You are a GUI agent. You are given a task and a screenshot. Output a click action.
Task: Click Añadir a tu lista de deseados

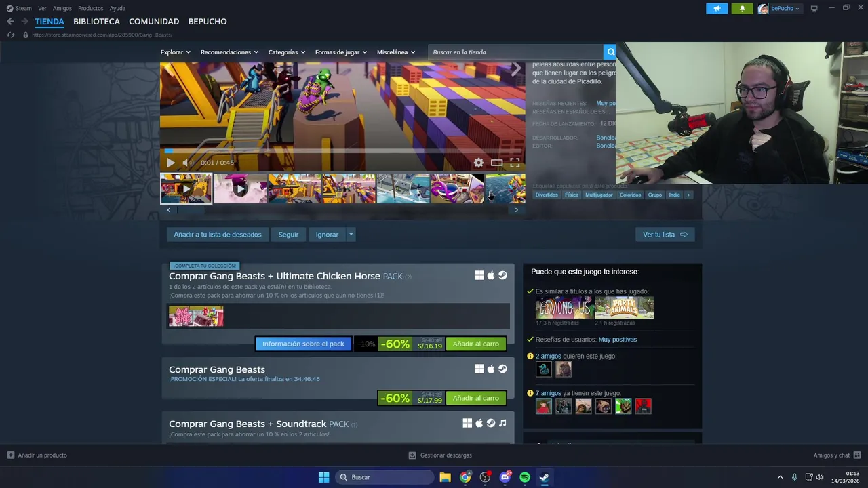pos(217,235)
